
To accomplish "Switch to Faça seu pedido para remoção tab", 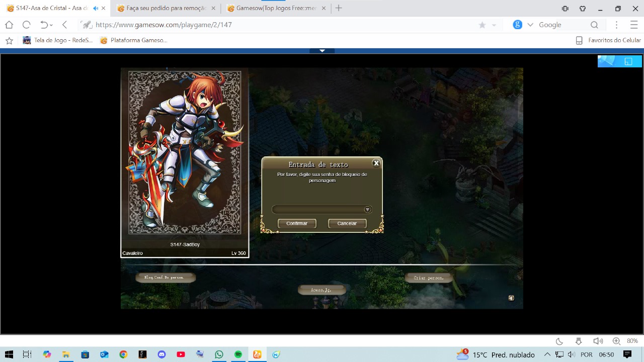I will pos(166,9).
